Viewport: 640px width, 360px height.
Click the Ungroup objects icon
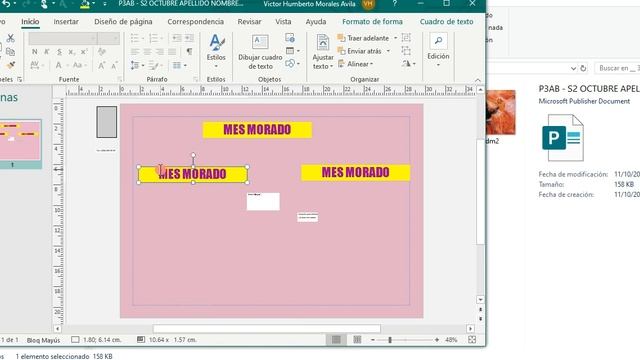pos(406,51)
